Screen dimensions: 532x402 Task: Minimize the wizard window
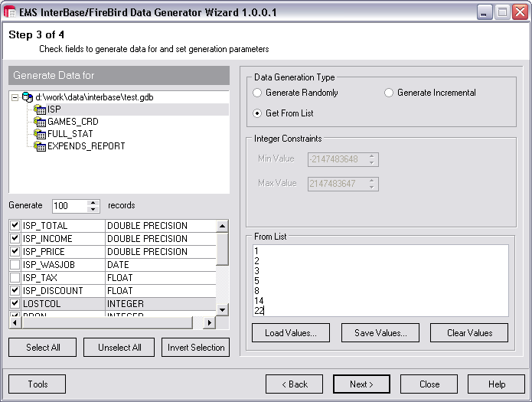pos(485,12)
